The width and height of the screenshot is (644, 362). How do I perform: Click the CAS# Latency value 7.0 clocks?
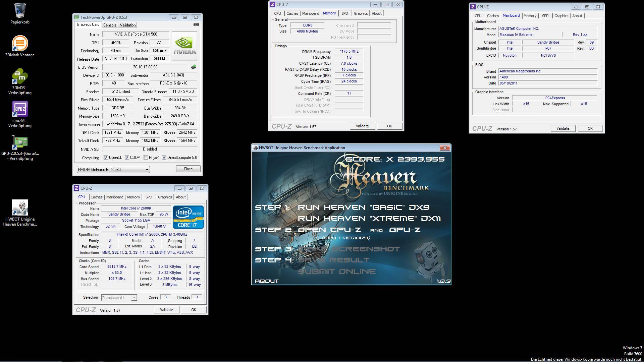[349, 63]
